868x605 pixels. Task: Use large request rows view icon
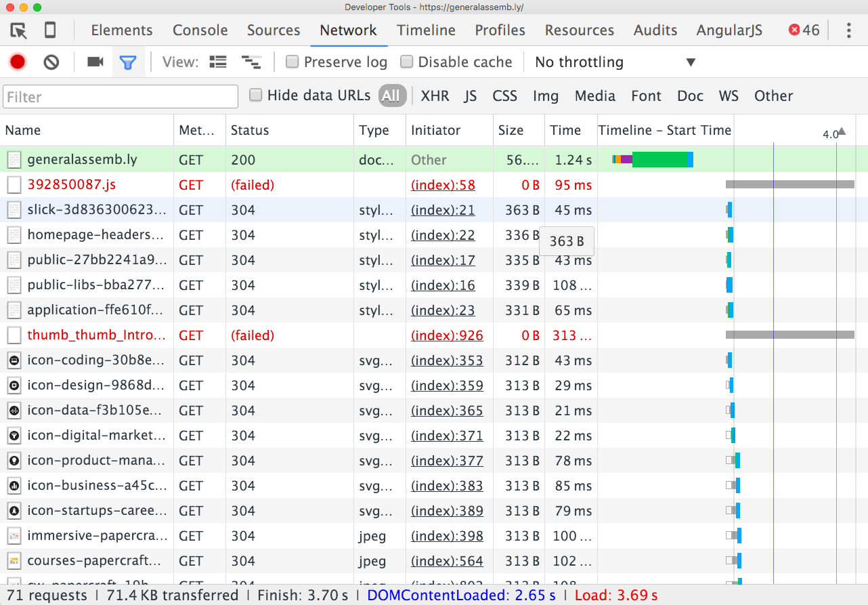(x=218, y=62)
